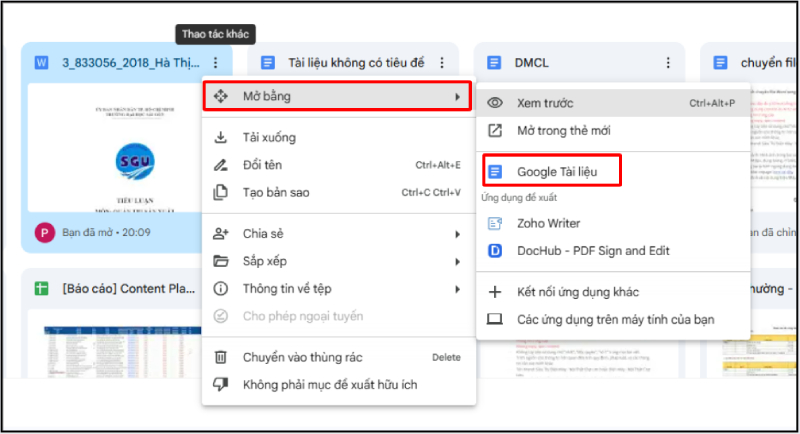800x434 pixels.
Task: Click the laptop icon in the submenu
Action: (x=494, y=319)
